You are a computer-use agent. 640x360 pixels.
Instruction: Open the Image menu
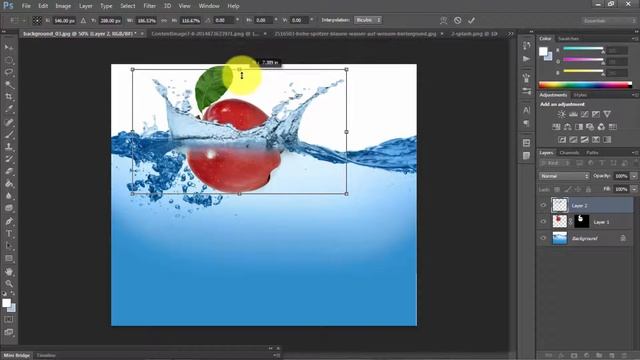(x=63, y=6)
